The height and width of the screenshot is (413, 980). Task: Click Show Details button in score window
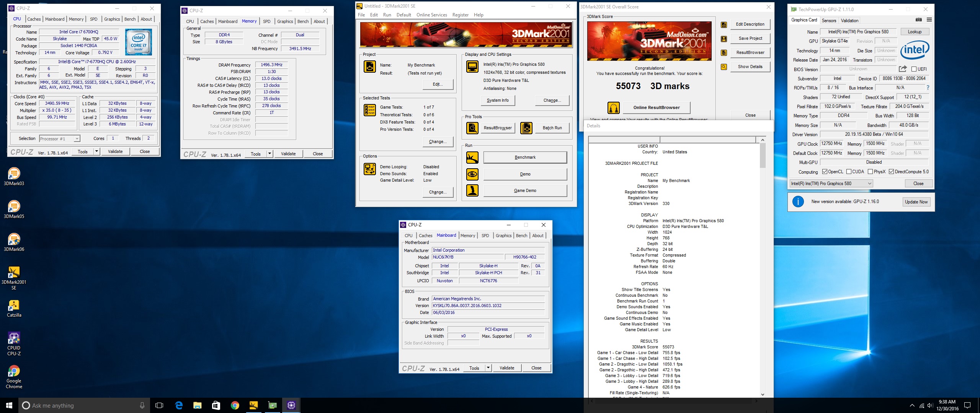(x=750, y=67)
